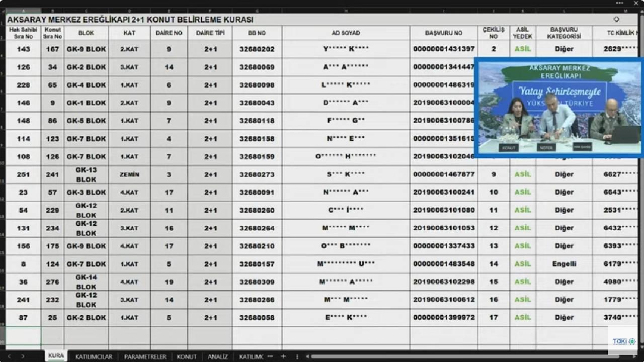Click BB NO cell '32680043'
Viewport: 644px width, 362px height.
(x=257, y=103)
